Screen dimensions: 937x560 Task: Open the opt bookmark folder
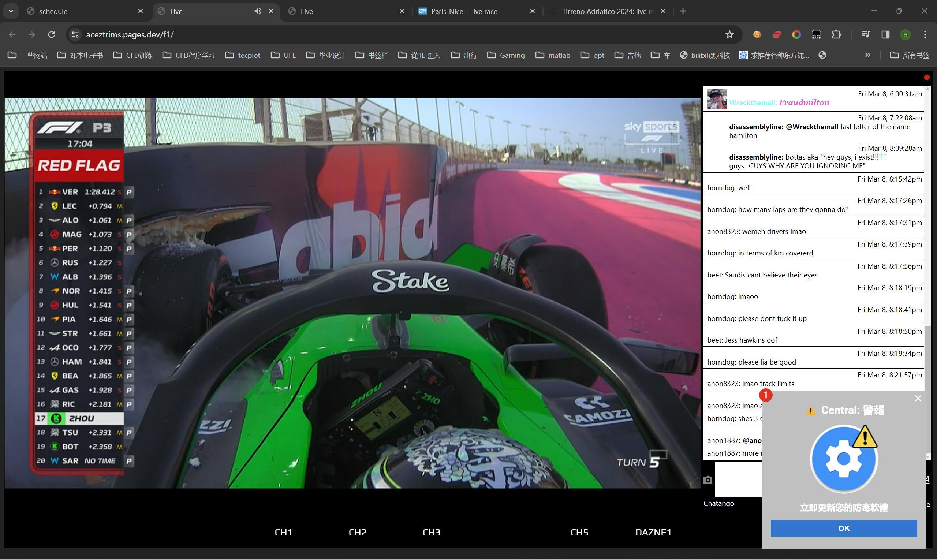pos(593,55)
